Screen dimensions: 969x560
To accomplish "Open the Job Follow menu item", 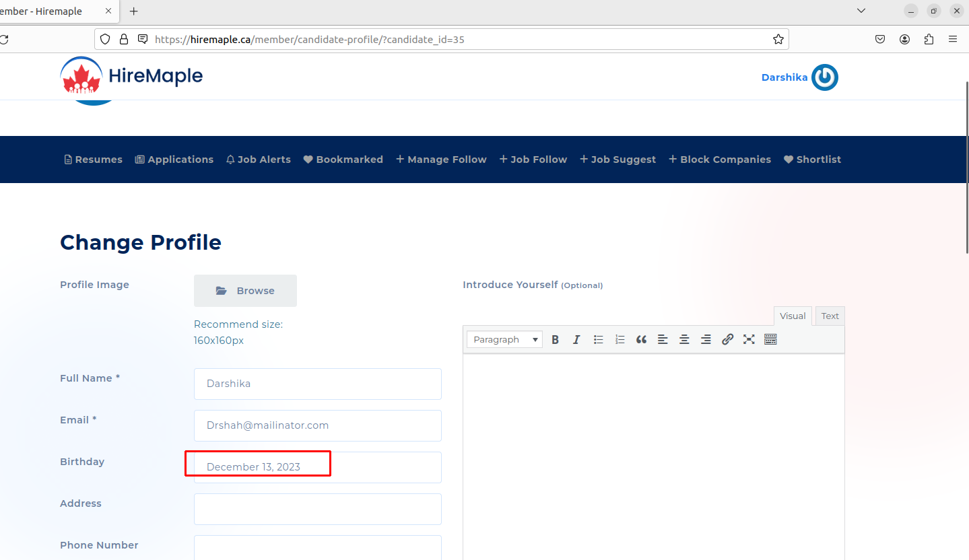I will (533, 160).
